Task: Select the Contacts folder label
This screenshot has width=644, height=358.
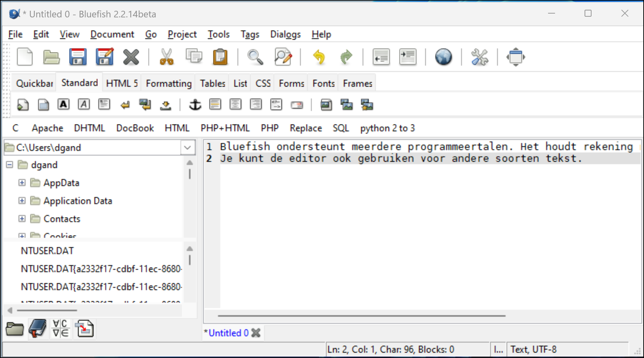Action: click(62, 219)
